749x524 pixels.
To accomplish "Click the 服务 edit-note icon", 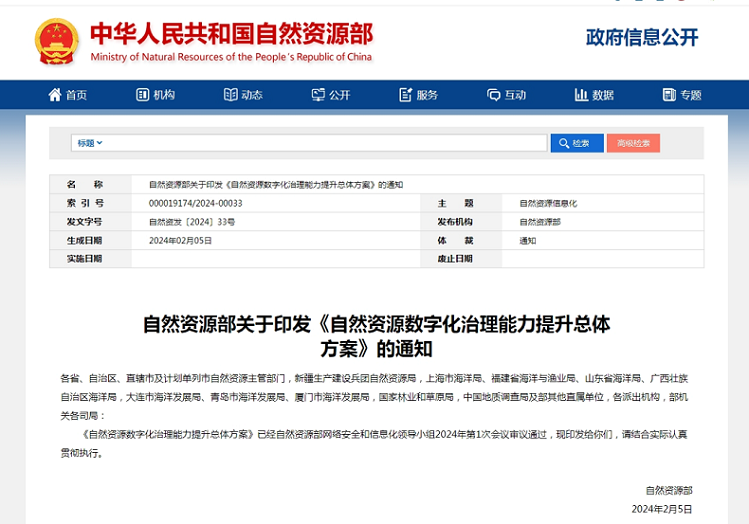I will (405, 95).
